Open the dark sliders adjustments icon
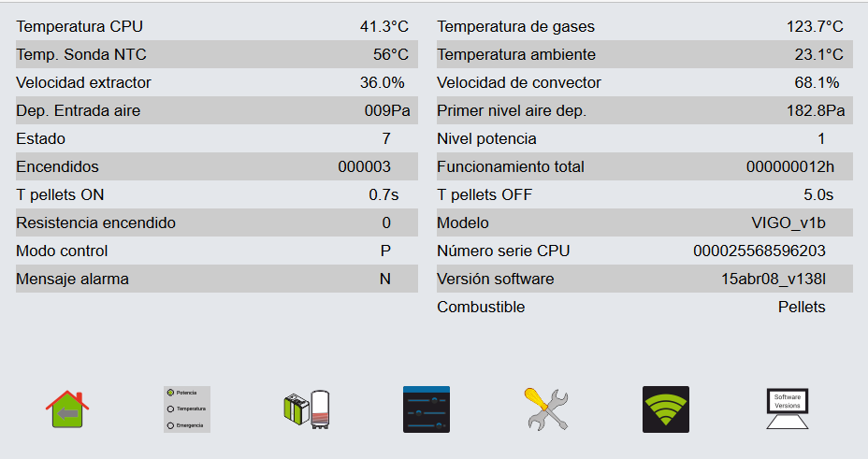Viewport: 868px width, 459px height. click(427, 409)
